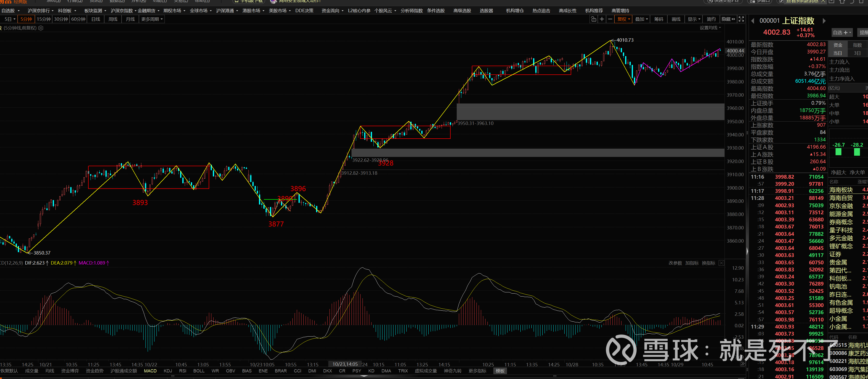Click 海南板块 in sector list

tap(841, 190)
